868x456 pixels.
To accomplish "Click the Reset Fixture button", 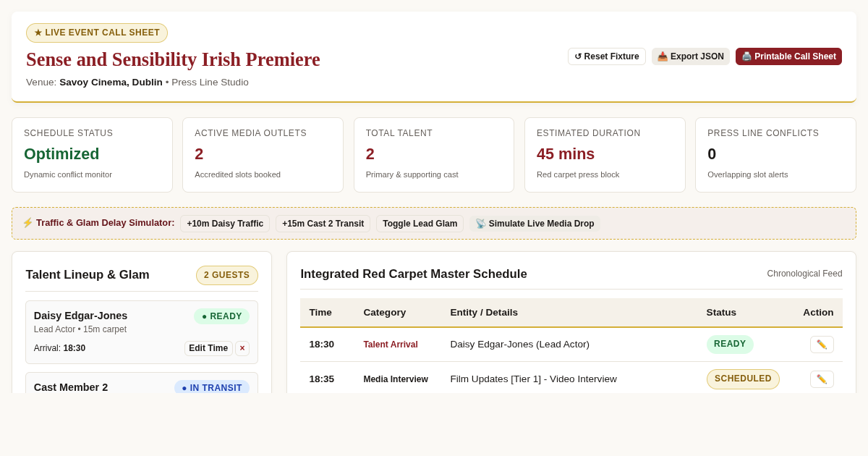I will [607, 56].
